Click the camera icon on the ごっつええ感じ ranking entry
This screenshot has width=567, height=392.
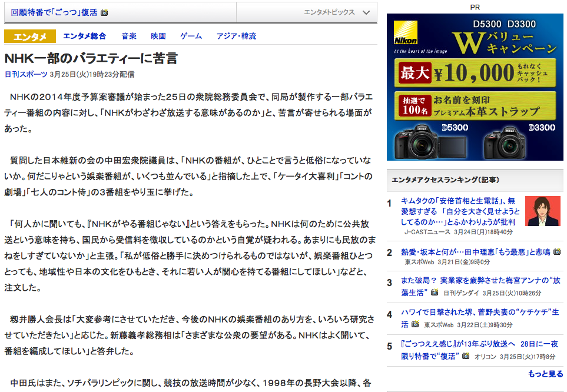click(x=465, y=356)
